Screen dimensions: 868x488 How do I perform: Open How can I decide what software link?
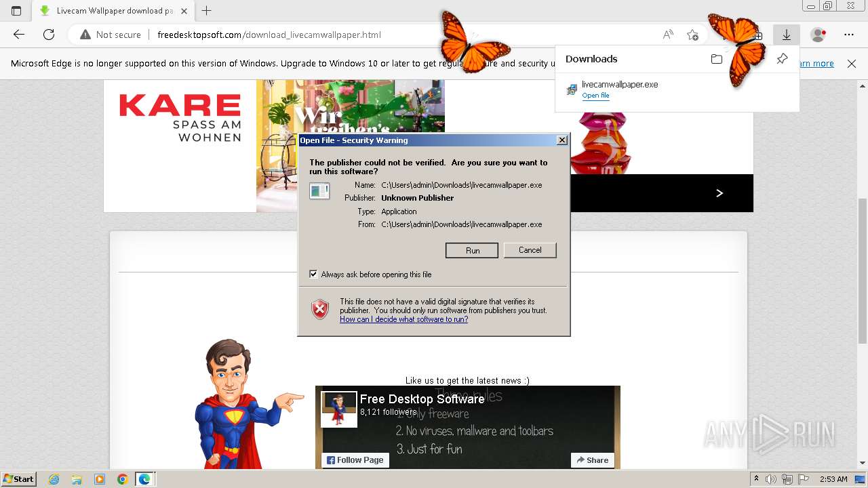403,319
